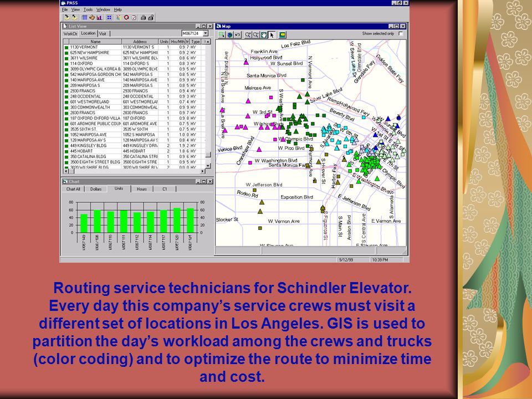Select the arrow pointer tool in Map
Screen dimensions: 532x399
pos(272,34)
